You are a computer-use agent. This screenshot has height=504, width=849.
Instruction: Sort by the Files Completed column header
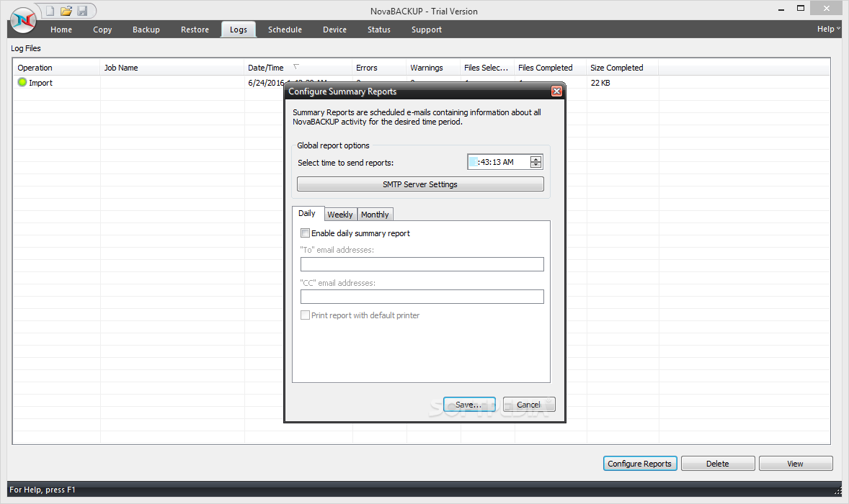click(x=550, y=68)
